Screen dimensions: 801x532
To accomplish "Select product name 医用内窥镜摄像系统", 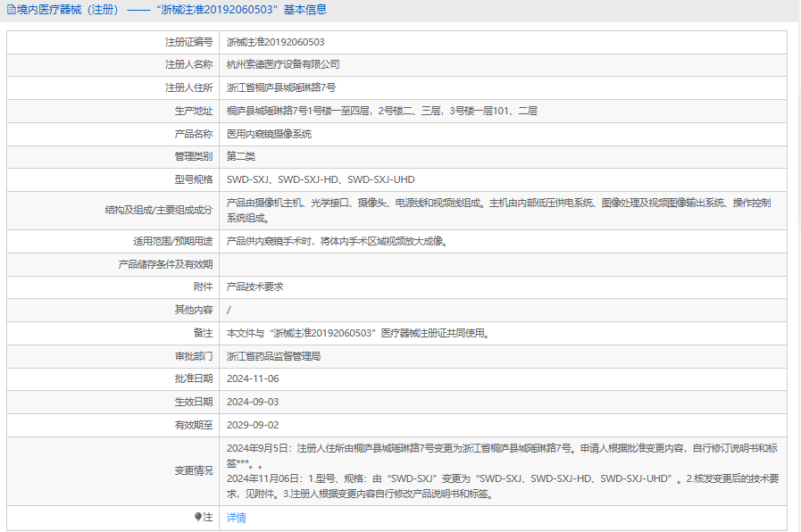I will [x=269, y=134].
